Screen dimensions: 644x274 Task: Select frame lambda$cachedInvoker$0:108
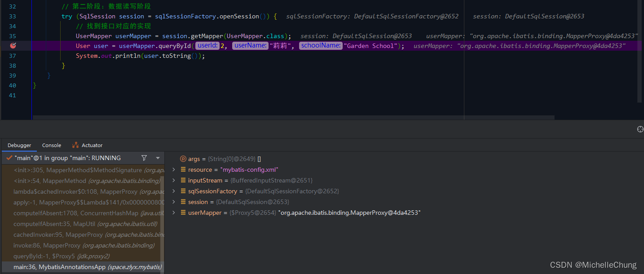coord(81,191)
